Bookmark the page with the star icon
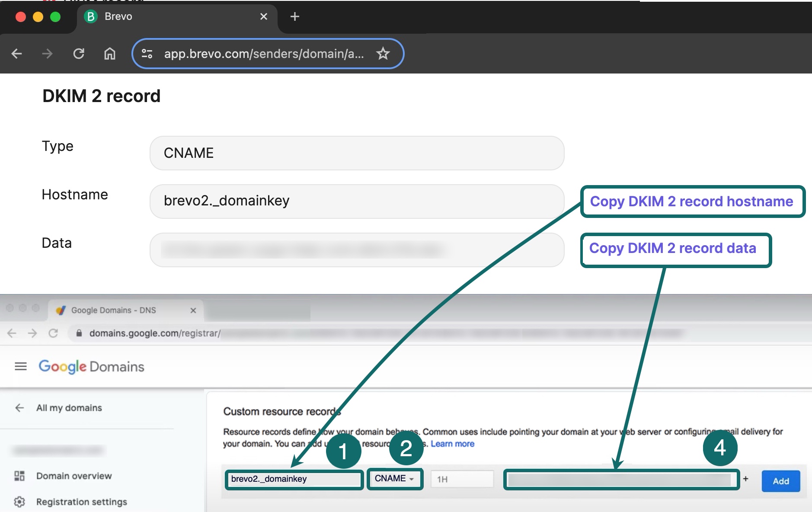This screenshot has height=512, width=812. click(x=383, y=54)
